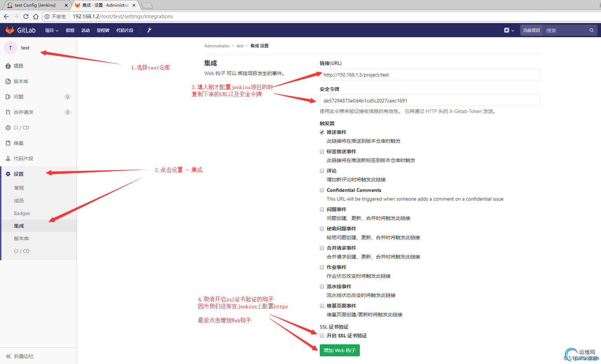Select 成员 under settings
601x364 pixels.
[x=19, y=201]
